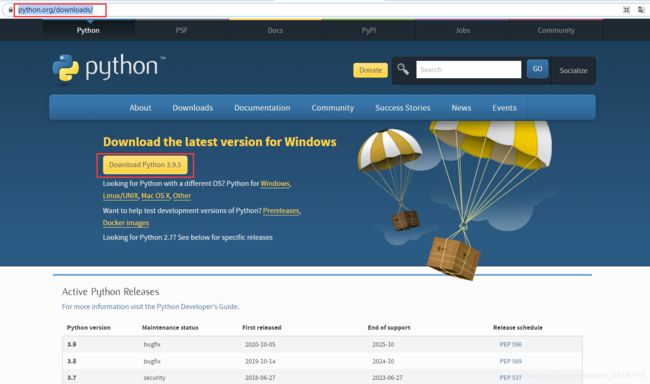Follow the Mac OS X link
Screen dimensions: 650x384
155,196
